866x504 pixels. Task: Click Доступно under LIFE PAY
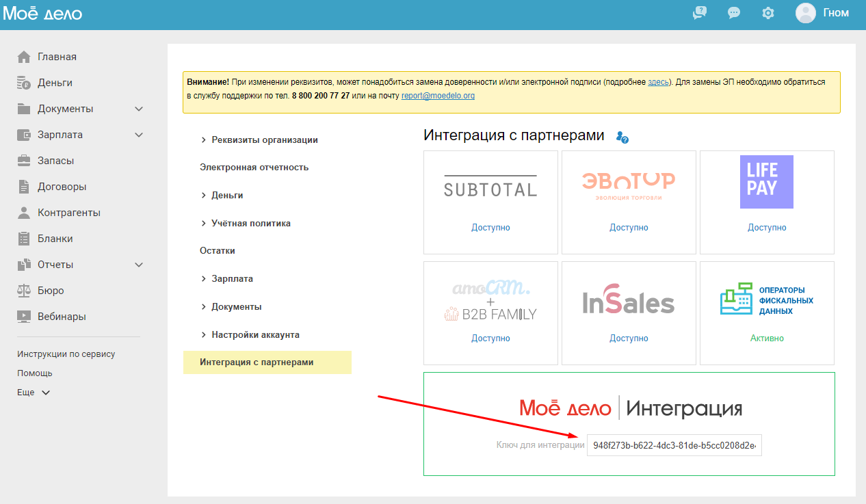767,227
